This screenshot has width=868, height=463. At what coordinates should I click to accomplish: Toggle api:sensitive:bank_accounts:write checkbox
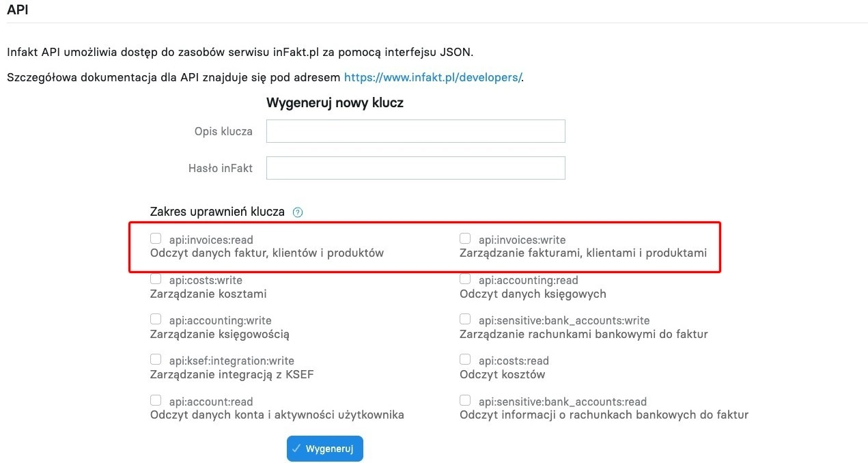(465, 319)
